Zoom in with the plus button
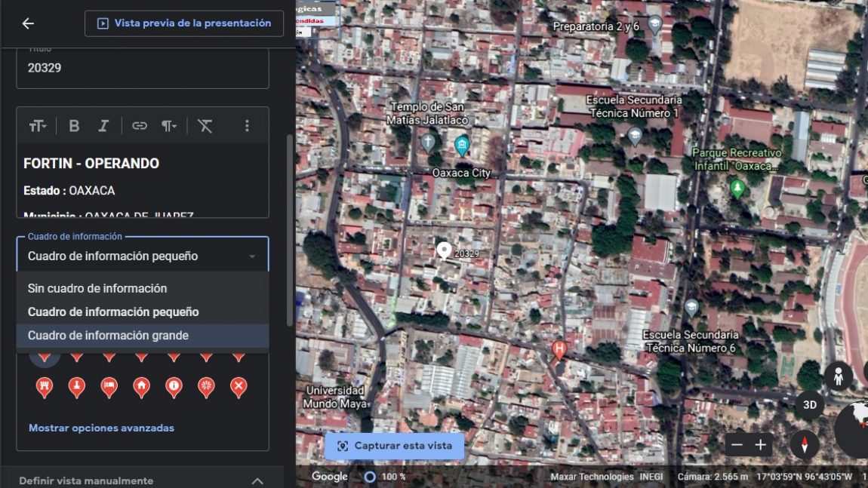This screenshot has height=488, width=868. [761, 445]
